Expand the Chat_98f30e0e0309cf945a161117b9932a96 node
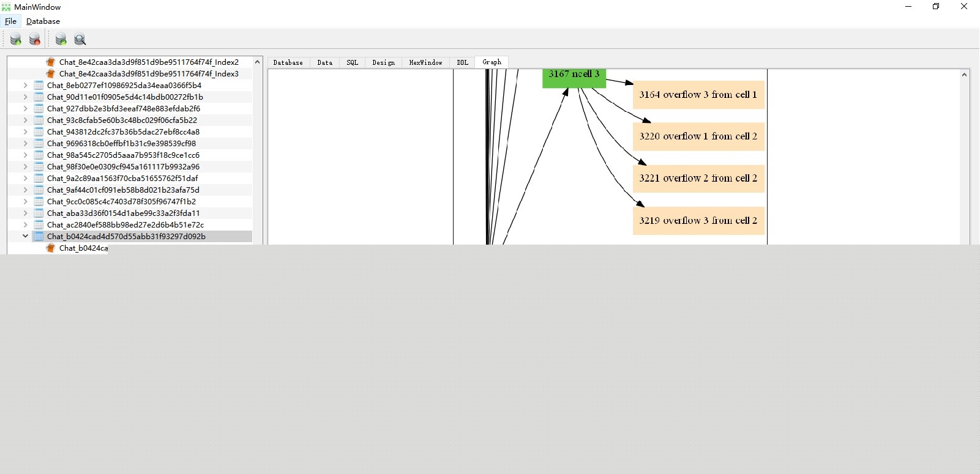The width and height of the screenshot is (980, 474). (25, 166)
